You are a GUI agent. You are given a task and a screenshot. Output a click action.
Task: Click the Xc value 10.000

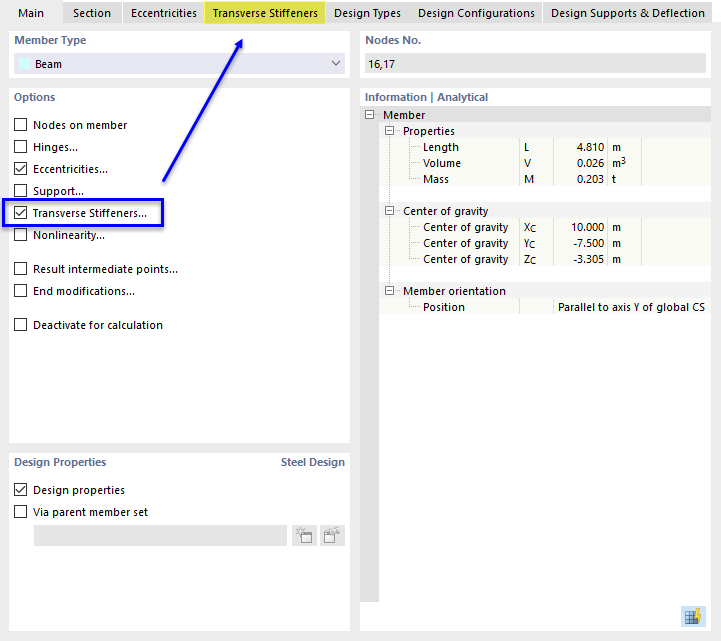click(587, 227)
